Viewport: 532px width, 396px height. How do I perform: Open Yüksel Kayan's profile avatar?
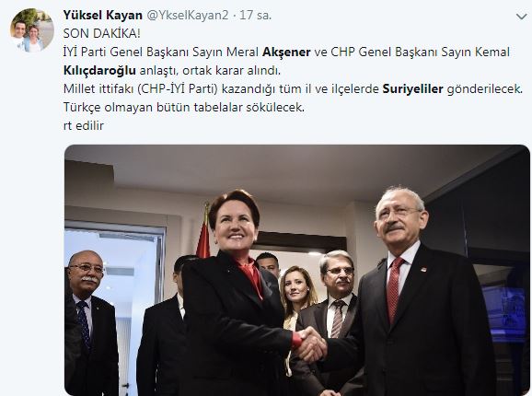(x=32, y=30)
